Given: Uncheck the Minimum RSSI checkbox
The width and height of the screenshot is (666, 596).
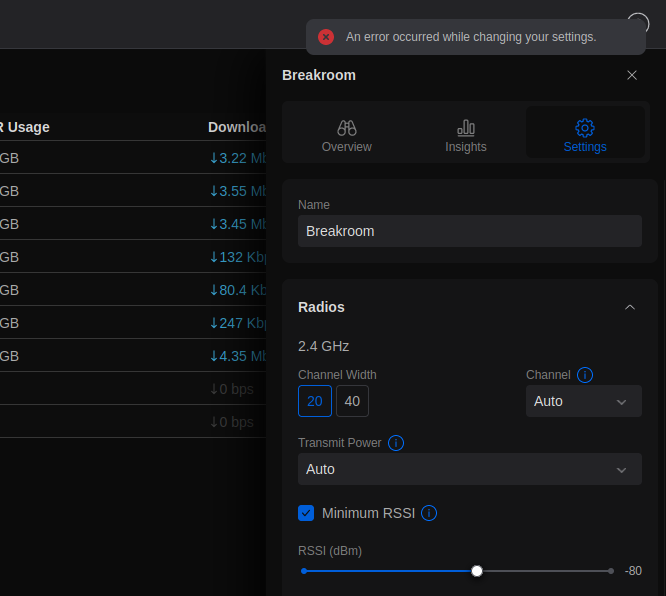Looking at the screenshot, I should tap(306, 513).
